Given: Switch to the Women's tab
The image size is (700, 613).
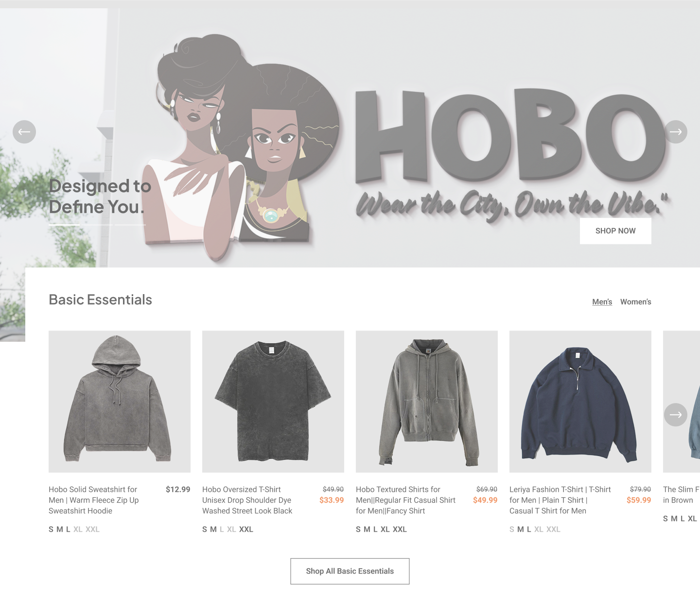Looking at the screenshot, I should [636, 302].
